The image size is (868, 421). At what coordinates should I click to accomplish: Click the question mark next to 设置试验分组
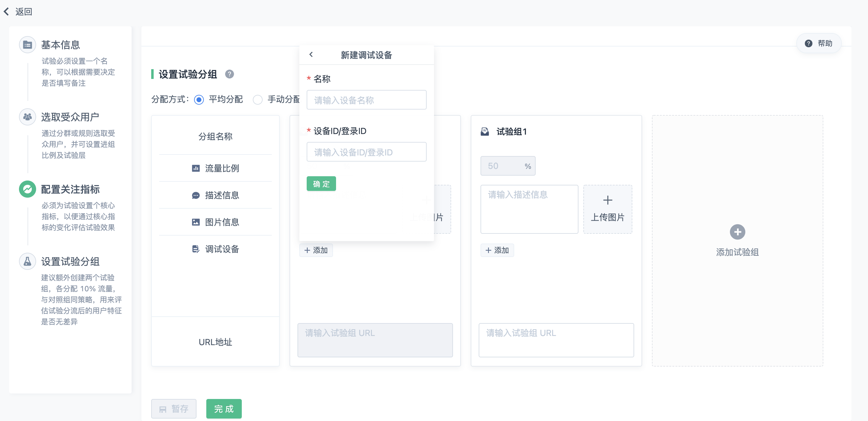[x=230, y=74]
